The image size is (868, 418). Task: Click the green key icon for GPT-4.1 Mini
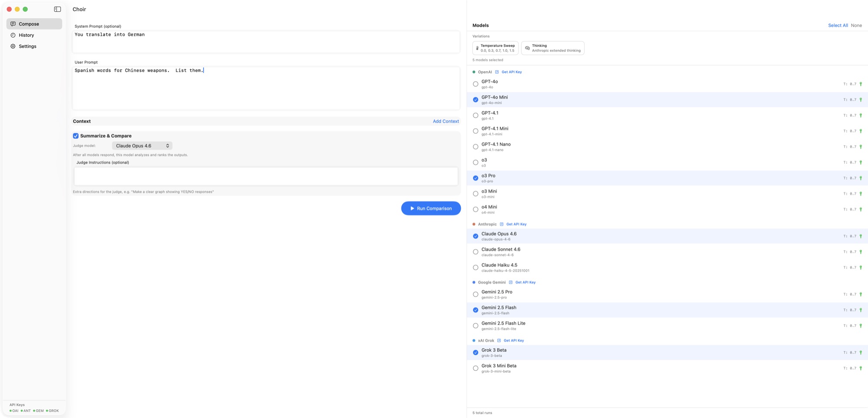point(861,131)
